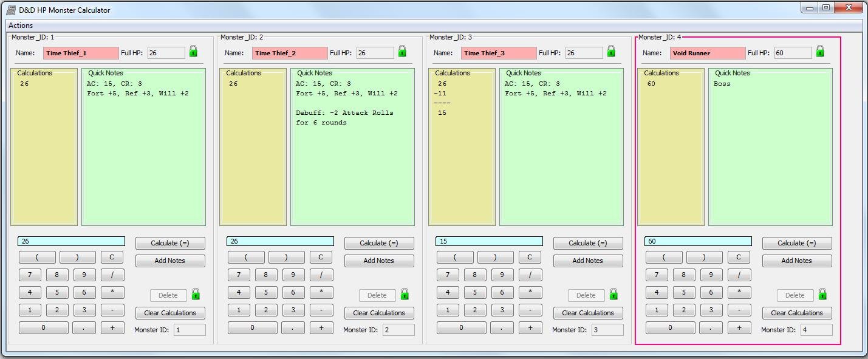Toggle the HP lock icon for Time Thief_1

(x=193, y=52)
